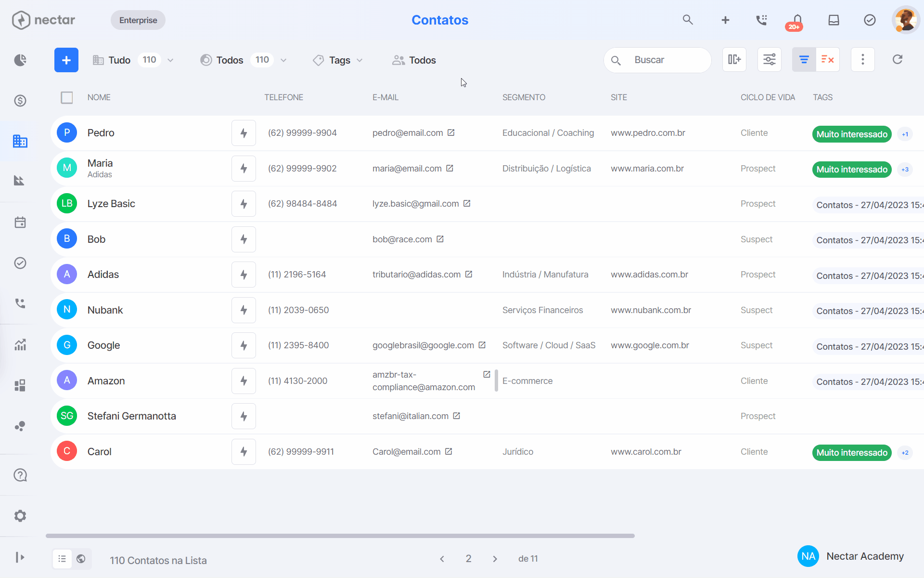Open the notifications bell icon
Image resolution: width=924 pixels, height=578 pixels.
coord(797,20)
